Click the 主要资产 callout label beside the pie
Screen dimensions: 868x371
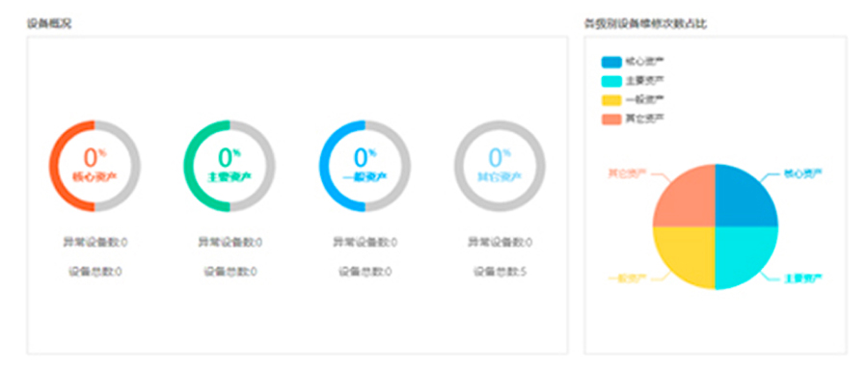click(802, 278)
